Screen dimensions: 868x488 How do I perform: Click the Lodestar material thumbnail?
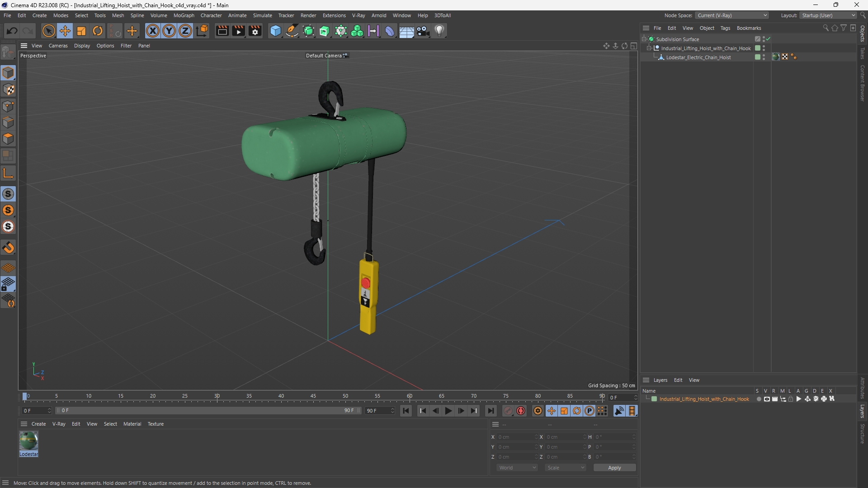(28, 441)
